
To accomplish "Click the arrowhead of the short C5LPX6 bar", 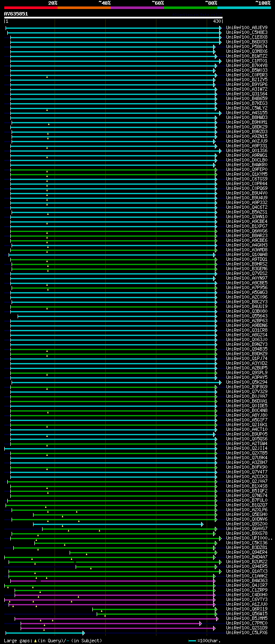I will pos(83,633).
